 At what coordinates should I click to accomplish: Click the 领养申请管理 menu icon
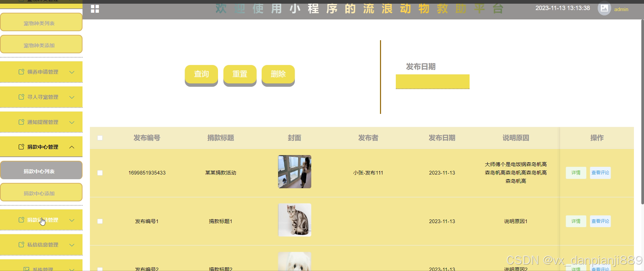pos(21,72)
